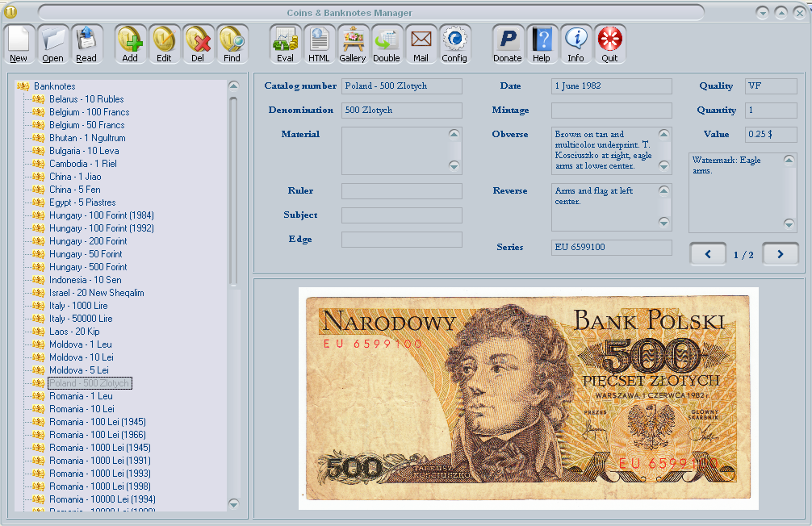Open the Find search tool
The width and height of the screenshot is (812, 526).
[x=232, y=44]
